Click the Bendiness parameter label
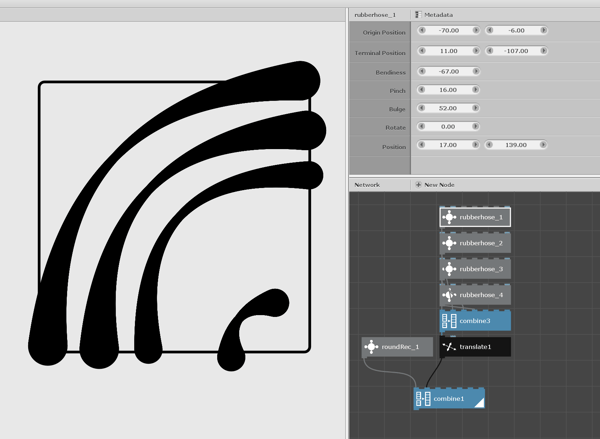Screen dimensions: 600x439 coord(390,72)
